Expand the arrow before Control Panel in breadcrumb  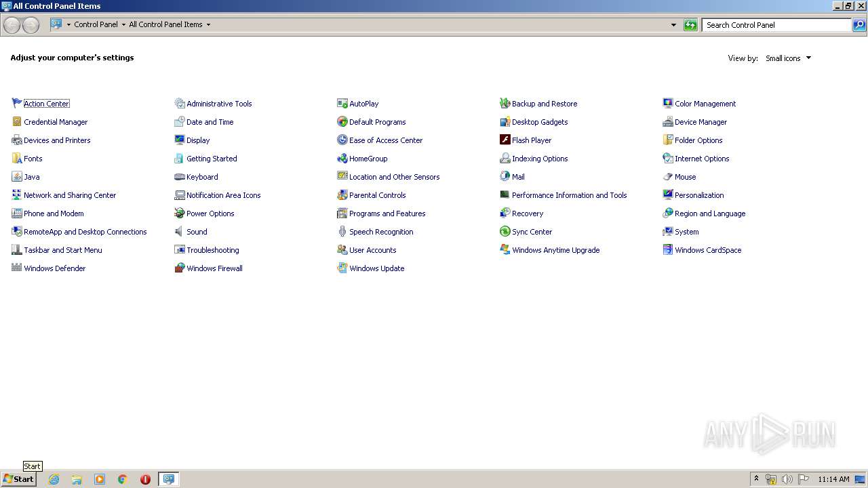pyautogui.click(x=68, y=24)
